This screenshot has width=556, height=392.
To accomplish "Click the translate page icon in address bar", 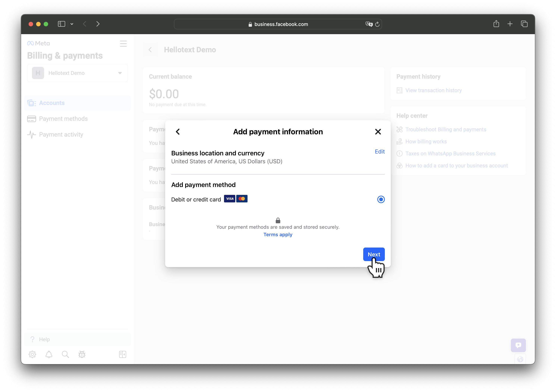I will [369, 24].
